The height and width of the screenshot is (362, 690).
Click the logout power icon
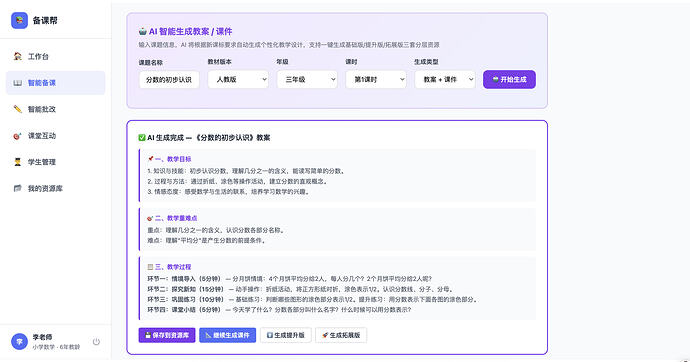pos(96,341)
